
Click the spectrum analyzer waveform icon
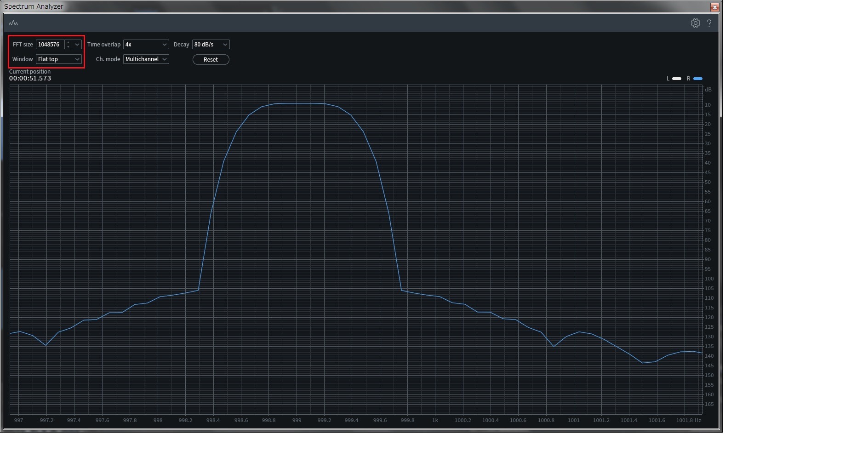click(x=13, y=23)
